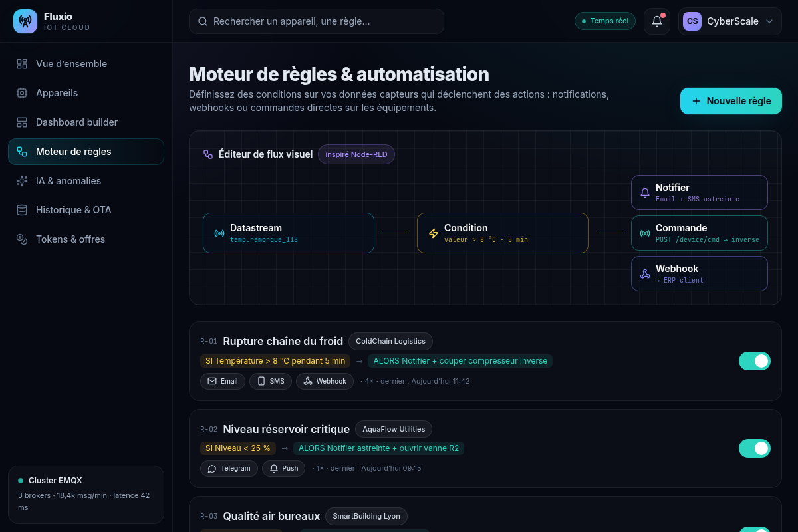The image size is (798, 532).
Task: Open the Vue d'ensemble page
Action: point(86,64)
